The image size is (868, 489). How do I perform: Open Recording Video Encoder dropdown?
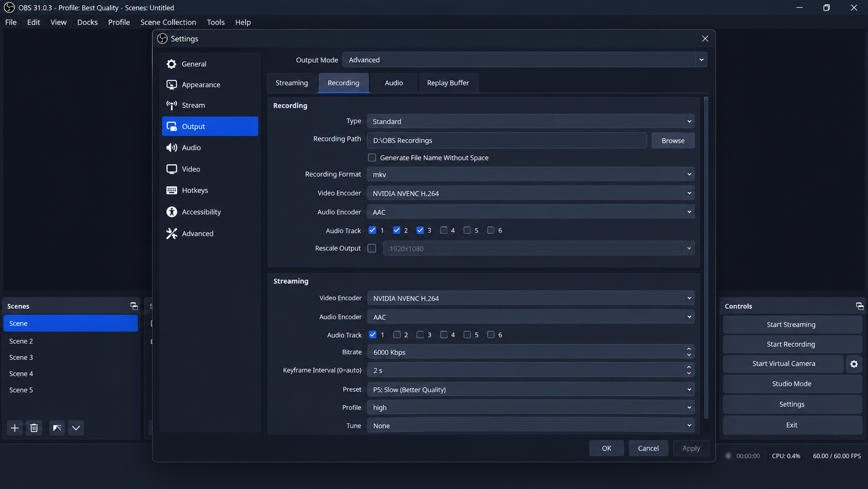(x=531, y=193)
